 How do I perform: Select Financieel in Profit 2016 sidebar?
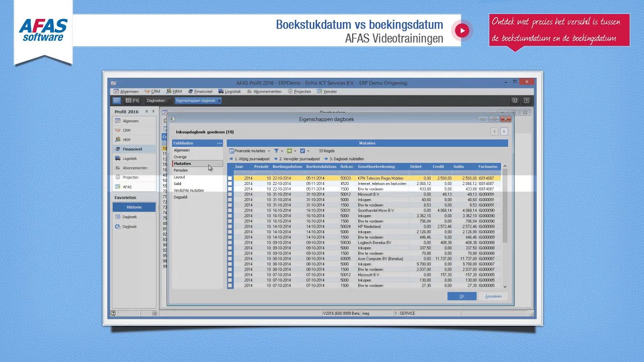pos(134,149)
